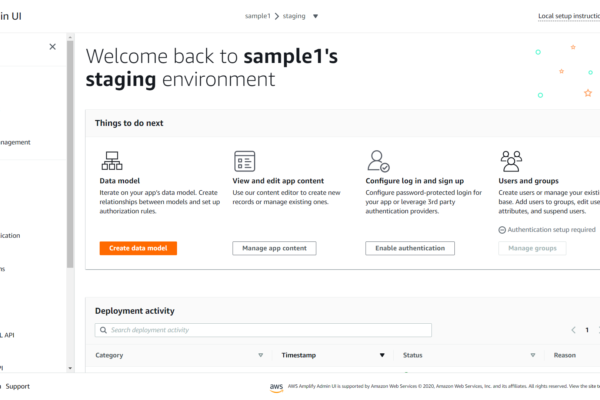Screen dimensions: 600x400
Task: Click the Configure log in user icon
Action: tap(378, 161)
